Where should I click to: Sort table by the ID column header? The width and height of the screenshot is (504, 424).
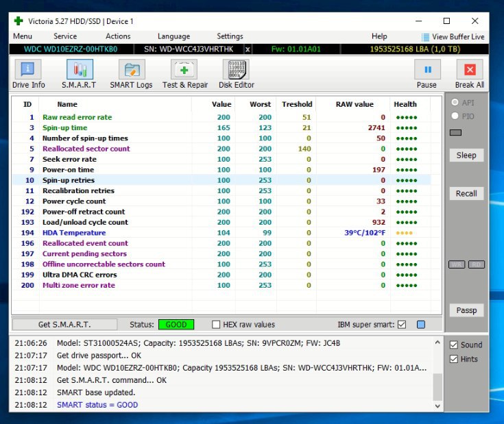click(x=27, y=104)
